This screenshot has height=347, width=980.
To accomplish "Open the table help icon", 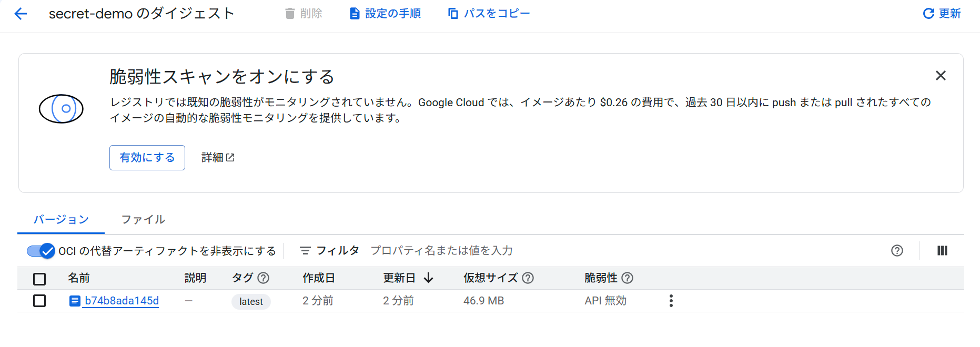I will (897, 251).
